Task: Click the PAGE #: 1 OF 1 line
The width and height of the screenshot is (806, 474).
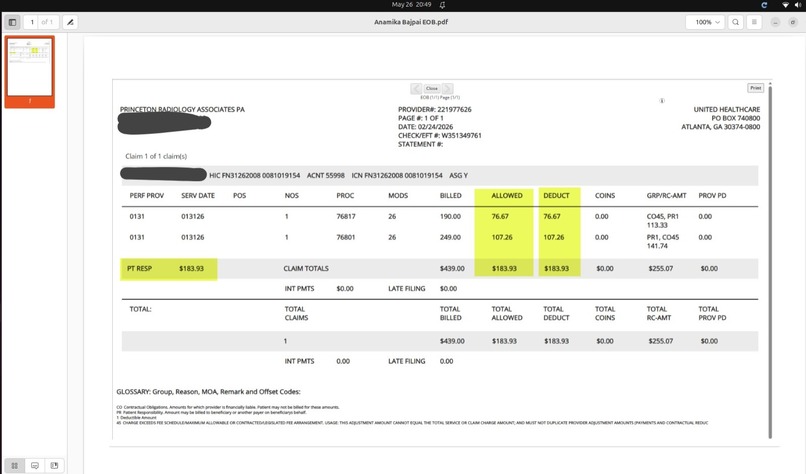Action: pyautogui.click(x=420, y=118)
